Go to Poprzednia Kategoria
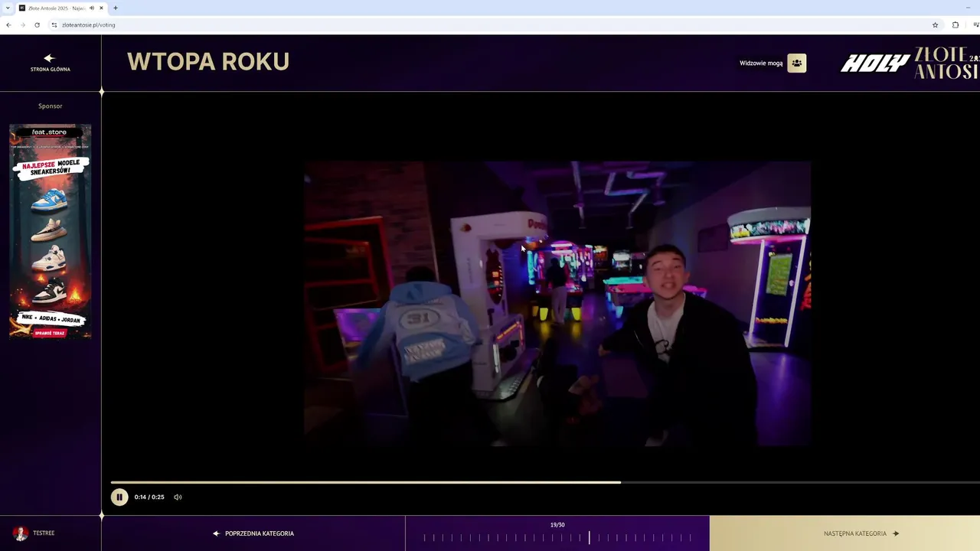Image resolution: width=980 pixels, height=551 pixels. (253, 533)
